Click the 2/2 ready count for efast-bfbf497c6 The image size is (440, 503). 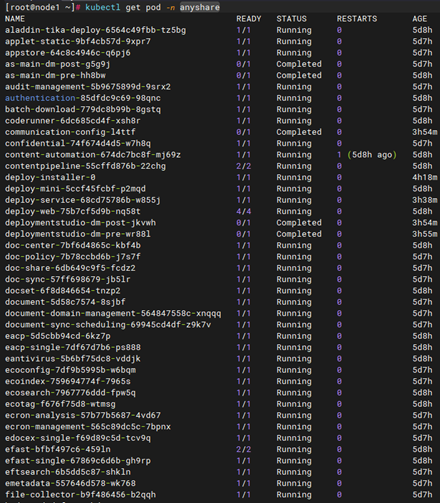pyautogui.click(x=244, y=449)
